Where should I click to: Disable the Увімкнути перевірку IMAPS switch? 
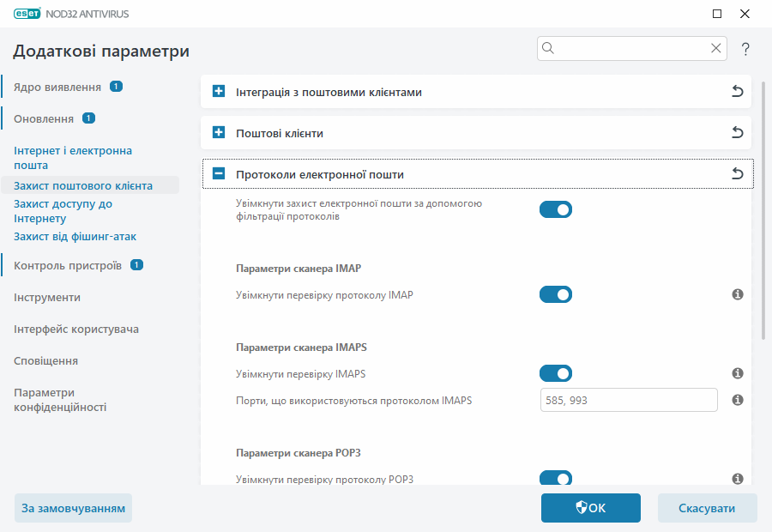[x=555, y=373]
